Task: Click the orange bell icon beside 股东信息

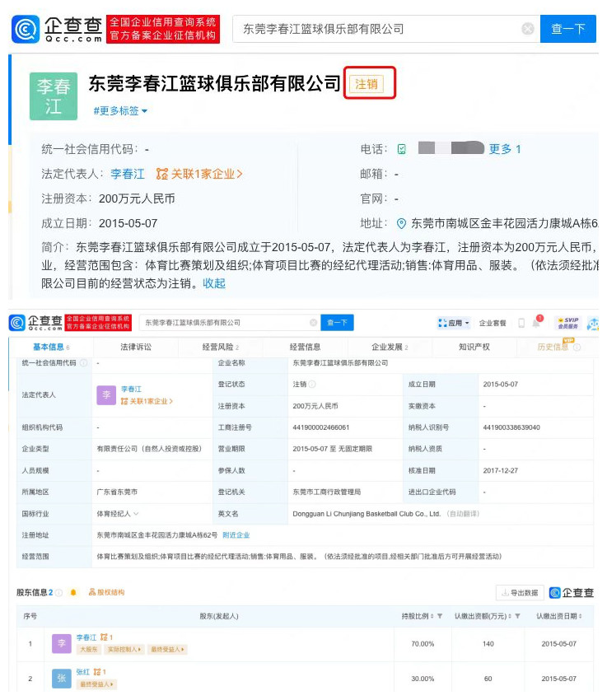Action: [73, 592]
